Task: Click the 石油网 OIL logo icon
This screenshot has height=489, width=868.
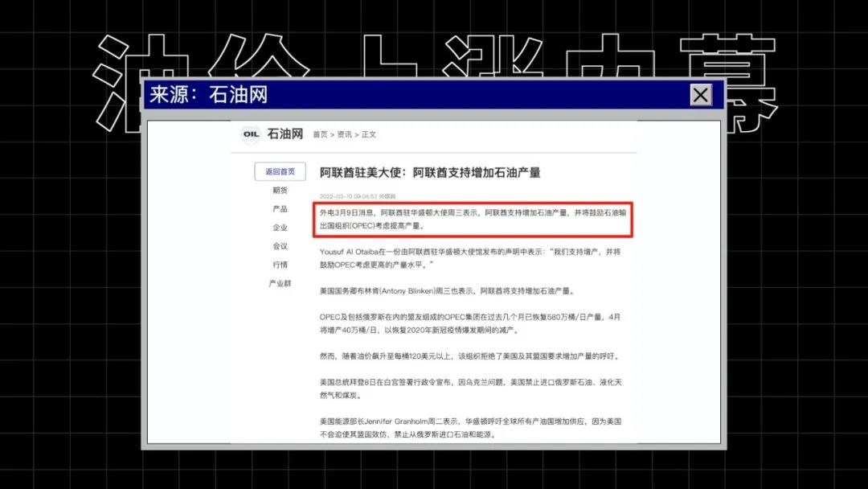Action: 251,134
